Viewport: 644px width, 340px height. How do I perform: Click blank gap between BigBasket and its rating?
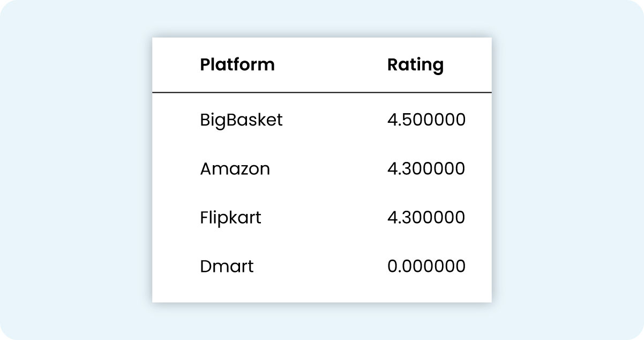[x=335, y=120]
